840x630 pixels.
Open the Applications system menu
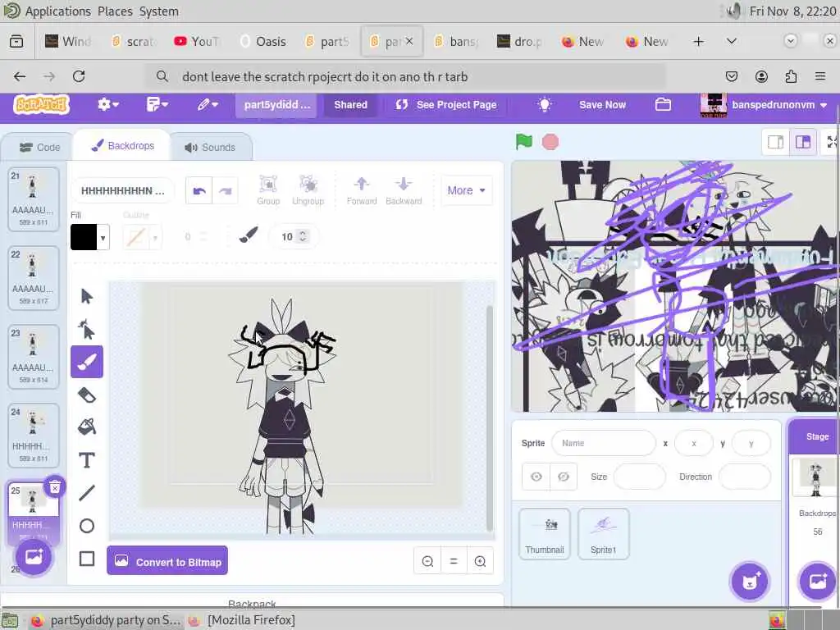[58, 11]
